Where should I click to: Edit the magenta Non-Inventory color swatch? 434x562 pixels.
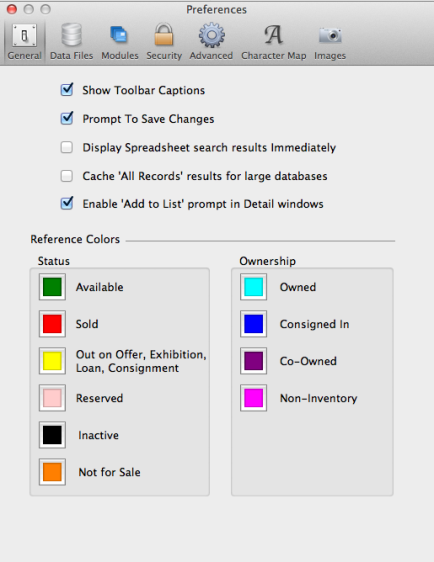pyautogui.click(x=253, y=398)
